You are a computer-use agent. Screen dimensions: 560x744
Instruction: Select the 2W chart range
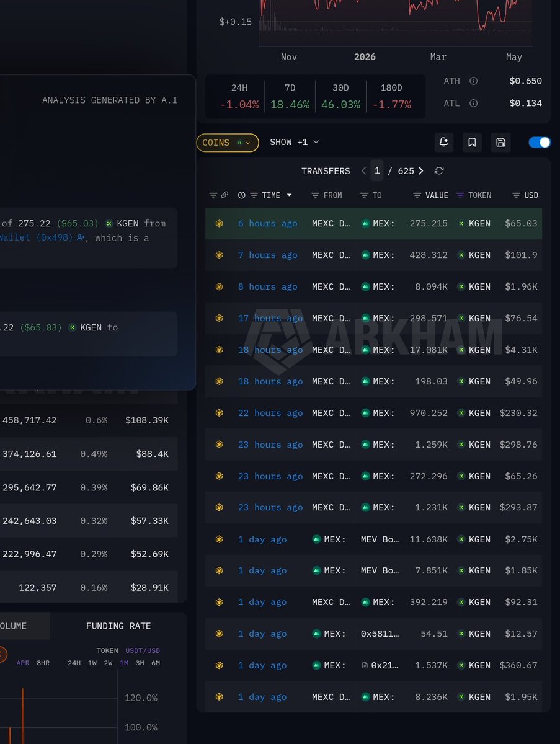coord(108,663)
